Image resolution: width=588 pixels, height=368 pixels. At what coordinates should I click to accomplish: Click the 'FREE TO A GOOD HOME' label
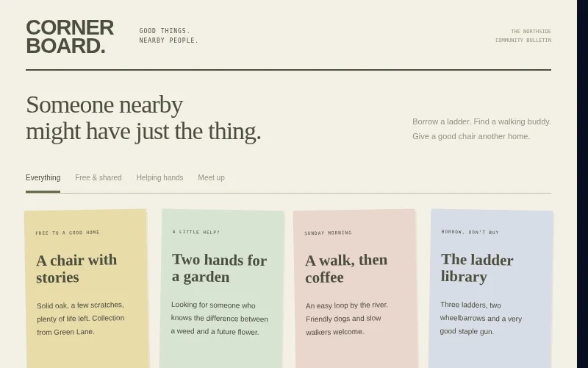click(x=68, y=233)
